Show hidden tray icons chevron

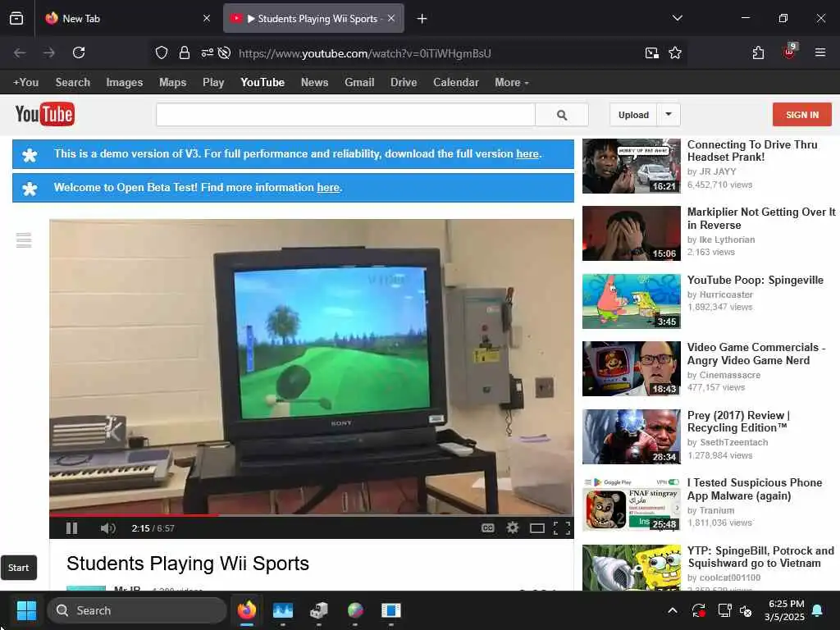click(673, 610)
